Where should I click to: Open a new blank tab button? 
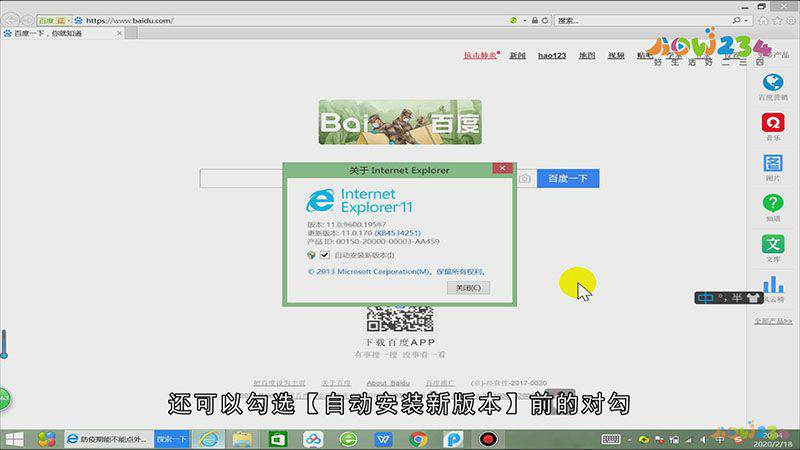pos(132,33)
